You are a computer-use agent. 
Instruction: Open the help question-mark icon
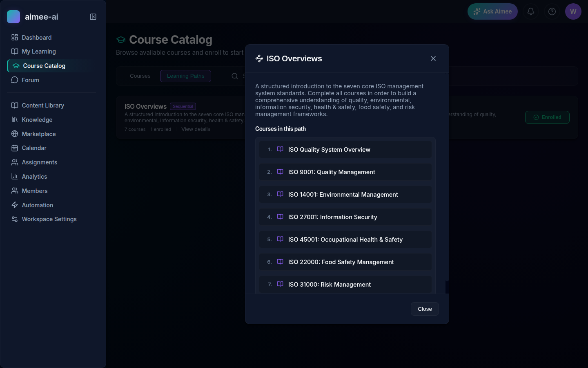pos(552,11)
